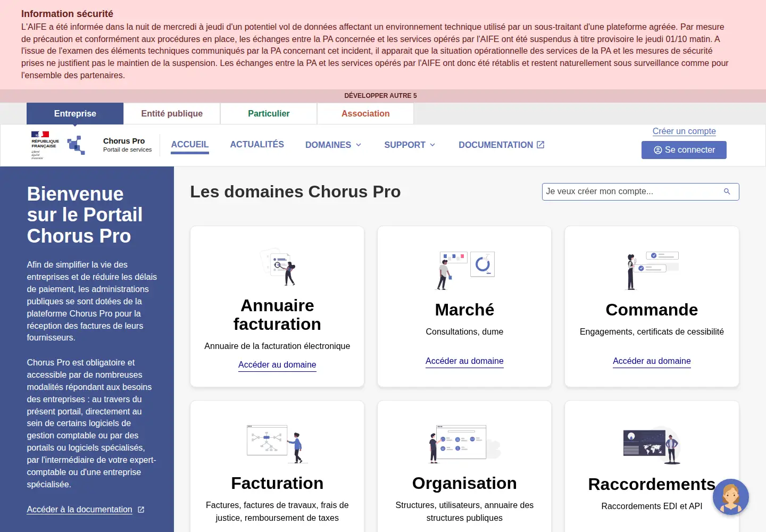Click the 'Chorus Pro Portail de services' site title
This screenshot has width=766, height=532.
click(127, 145)
